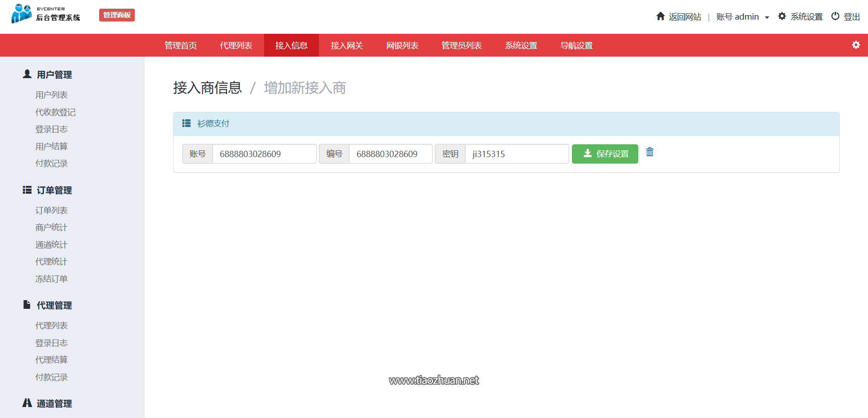Click the 登出 power icon
Screen dimensions: 868x418
pyautogui.click(x=835, y=16)
